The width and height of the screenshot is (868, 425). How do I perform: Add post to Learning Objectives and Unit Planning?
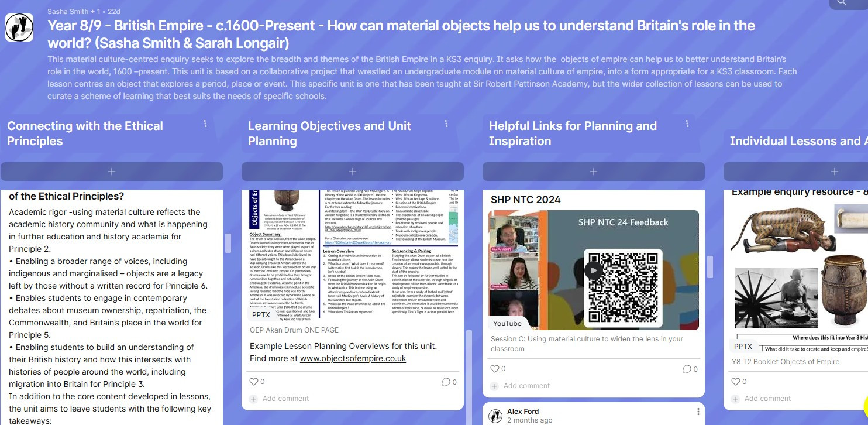(353, 172)
